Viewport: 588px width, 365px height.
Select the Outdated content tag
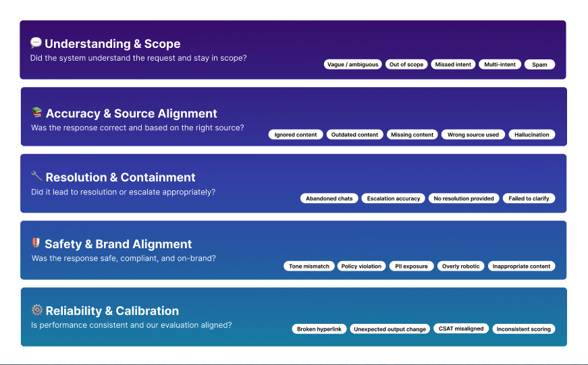click(354, 135)
